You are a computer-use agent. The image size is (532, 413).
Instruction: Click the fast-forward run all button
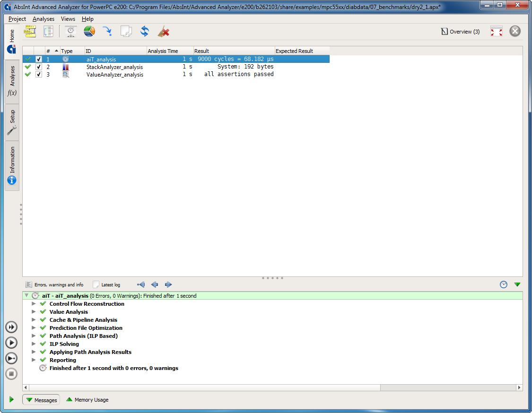tap(11, 327)
